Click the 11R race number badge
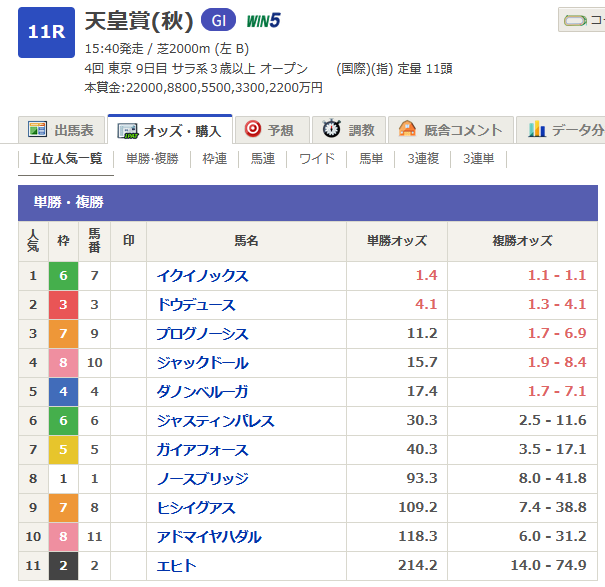 (46, 32)
